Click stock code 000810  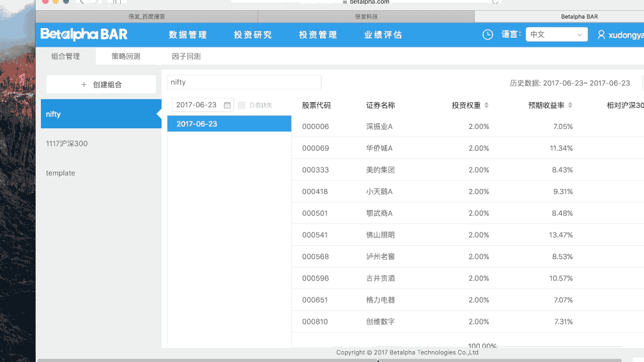(315, 322)
